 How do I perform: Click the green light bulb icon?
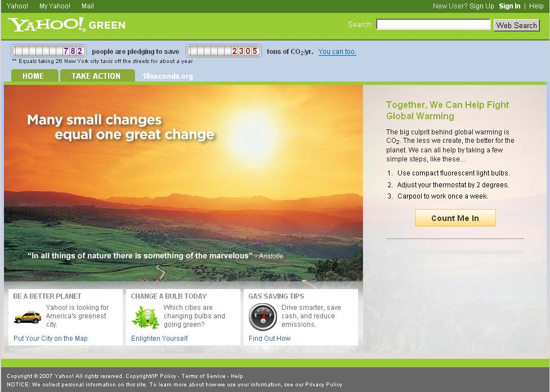(x=145, y=317)
